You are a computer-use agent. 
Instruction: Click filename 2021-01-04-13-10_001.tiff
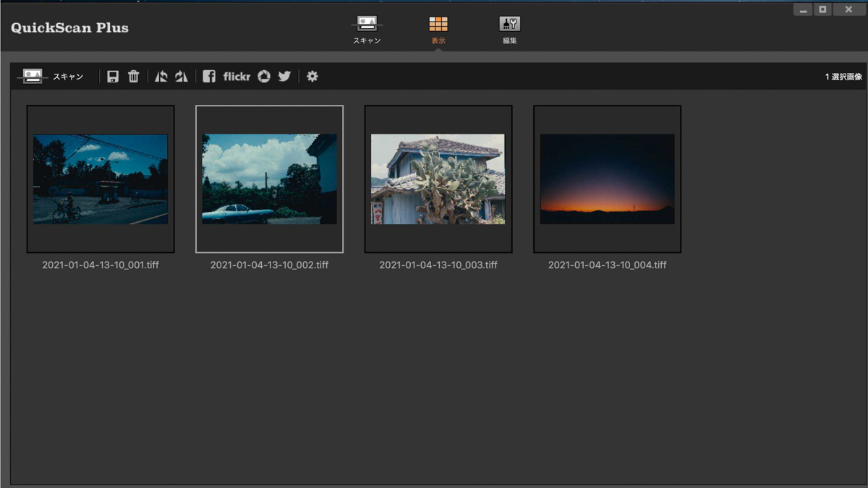pyautogui.click(x=101, y=265)
